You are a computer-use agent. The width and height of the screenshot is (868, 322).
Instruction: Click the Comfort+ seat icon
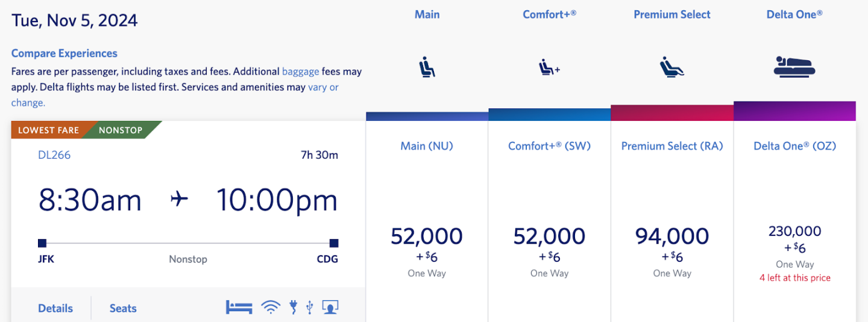click(x=549, y=67)
